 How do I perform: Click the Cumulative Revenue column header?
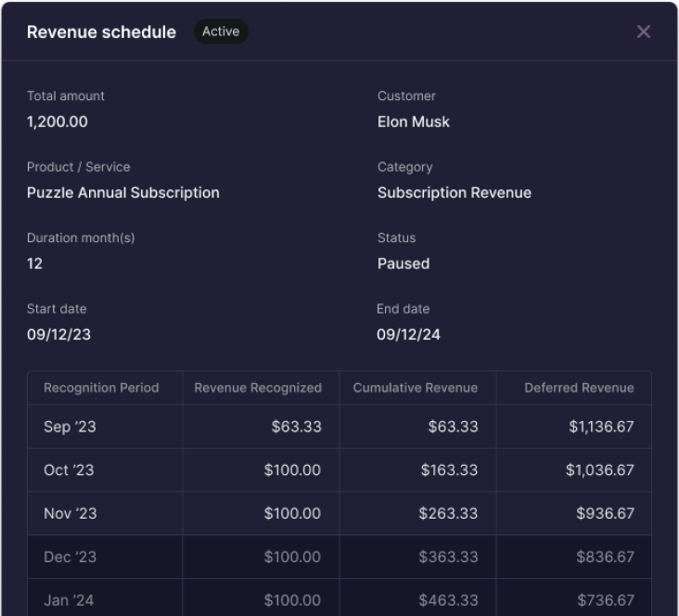[415, 388]
